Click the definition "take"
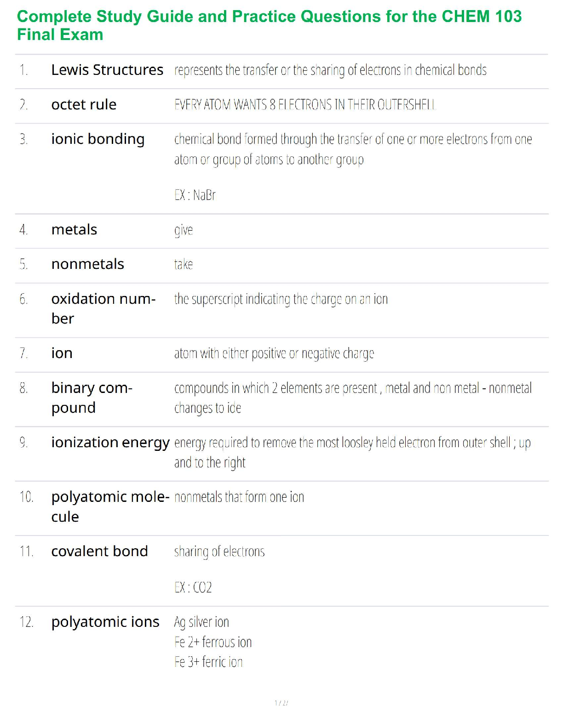 coord(184,264)
